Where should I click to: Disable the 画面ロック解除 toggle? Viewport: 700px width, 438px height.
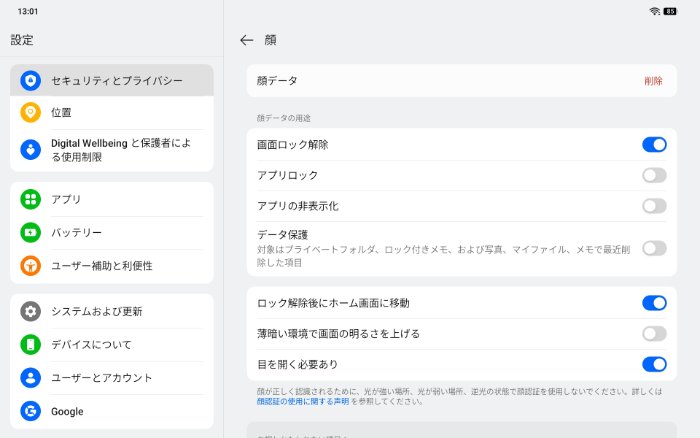pos(654,144)
